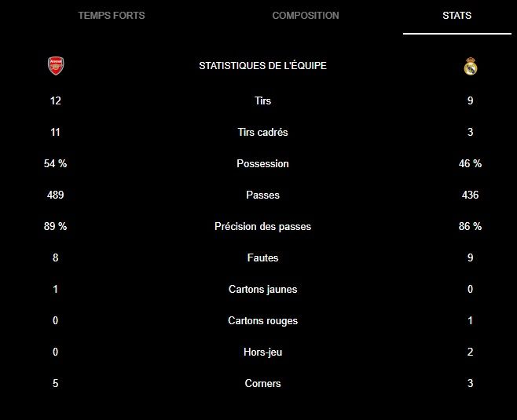Click the Statistiques de l'équipe heading

(x=262, y=66)
